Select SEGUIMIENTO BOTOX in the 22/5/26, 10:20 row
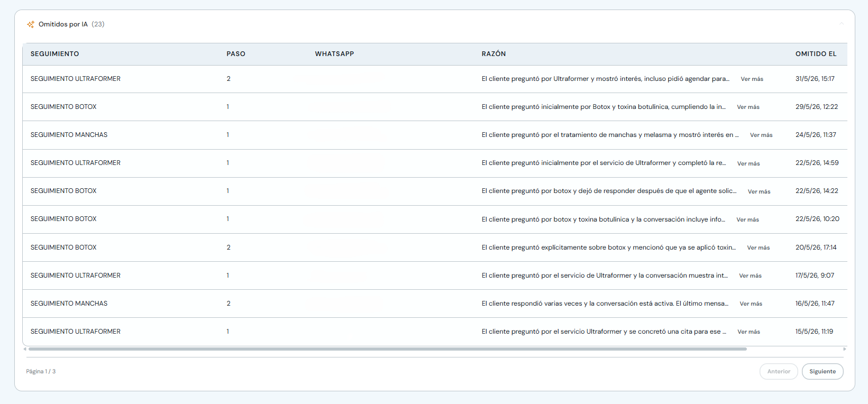The height and width of the screenshot is (404, 868). pyautogui.click(x=63, y=219)
